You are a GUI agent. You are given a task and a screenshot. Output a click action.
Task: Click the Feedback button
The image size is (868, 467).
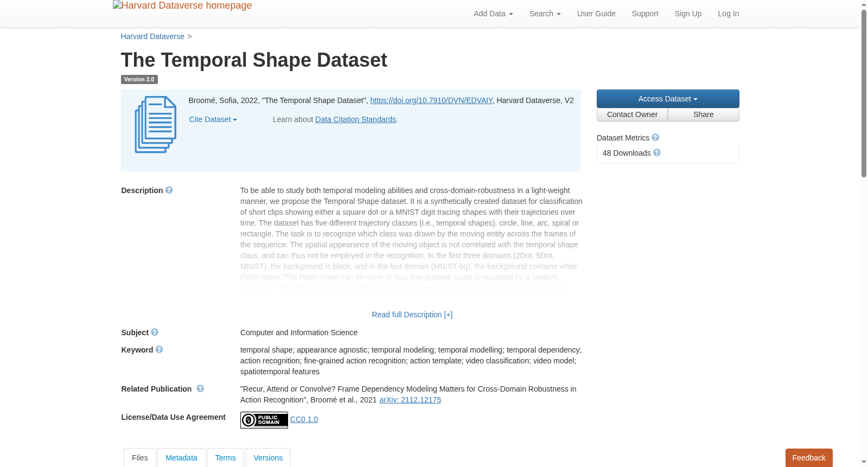coord(809,458)
